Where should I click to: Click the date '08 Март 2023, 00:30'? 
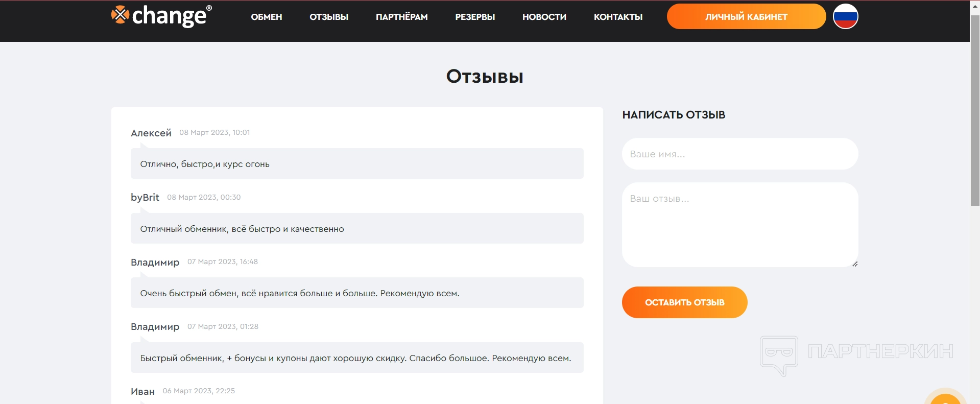coord(204,197)
